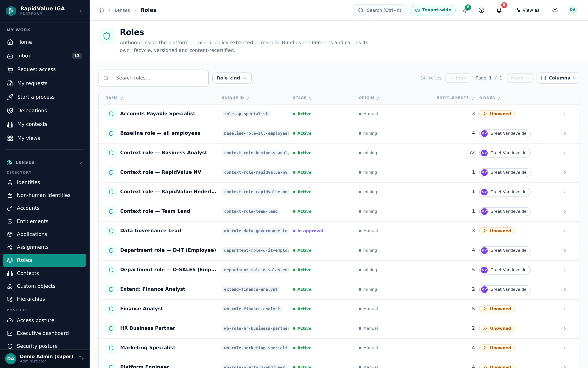Click into the Search roles field
588x368 pixels.
(154, 78)
